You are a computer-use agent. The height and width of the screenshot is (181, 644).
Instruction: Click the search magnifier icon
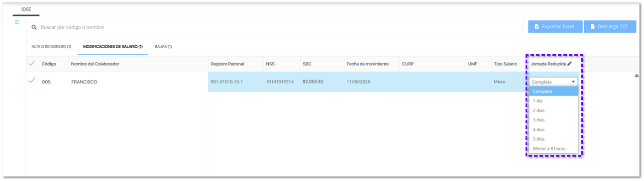[34, 27]
